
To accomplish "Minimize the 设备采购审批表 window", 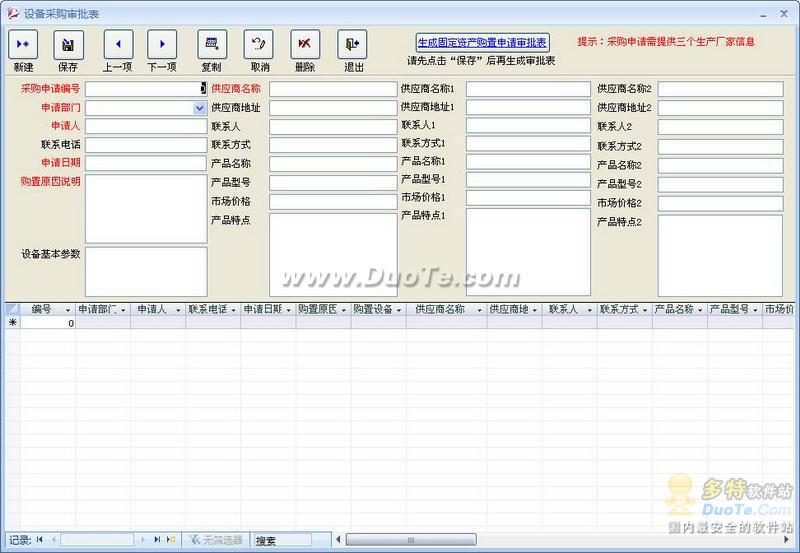I will tap(763, 15).
